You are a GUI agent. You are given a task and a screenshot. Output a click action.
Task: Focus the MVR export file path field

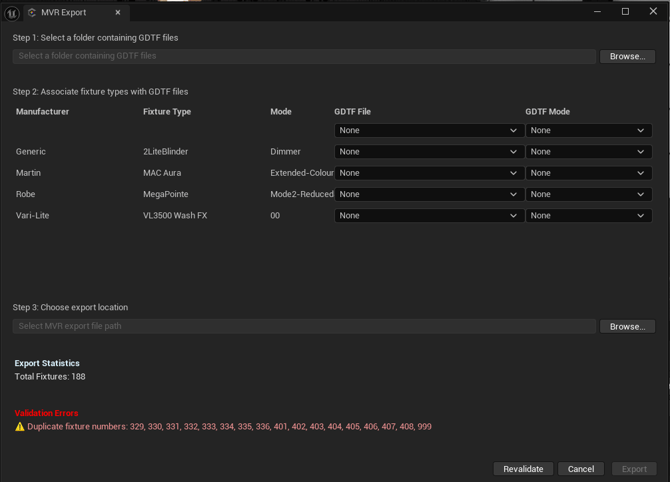coord(304,326)
